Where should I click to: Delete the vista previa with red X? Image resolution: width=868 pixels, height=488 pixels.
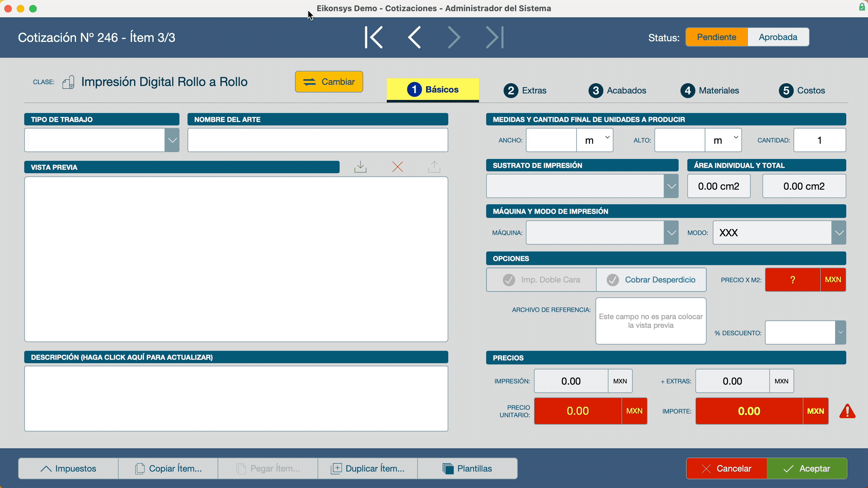397,166
